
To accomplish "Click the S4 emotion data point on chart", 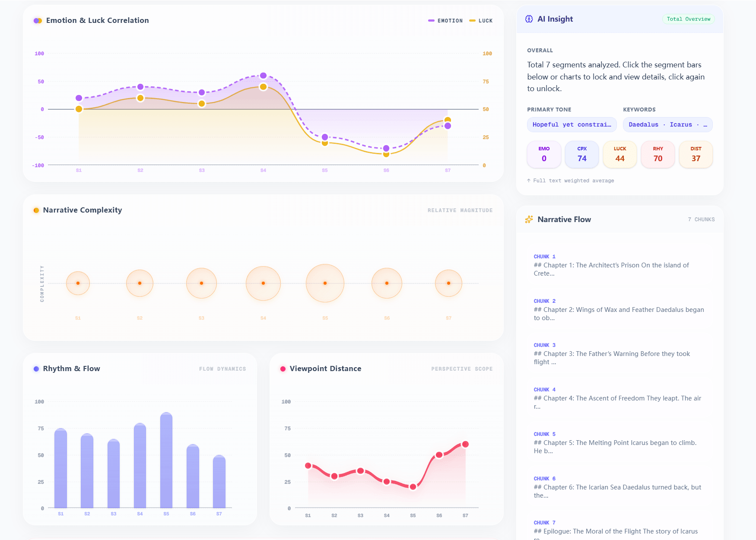I will click(263, 76).
